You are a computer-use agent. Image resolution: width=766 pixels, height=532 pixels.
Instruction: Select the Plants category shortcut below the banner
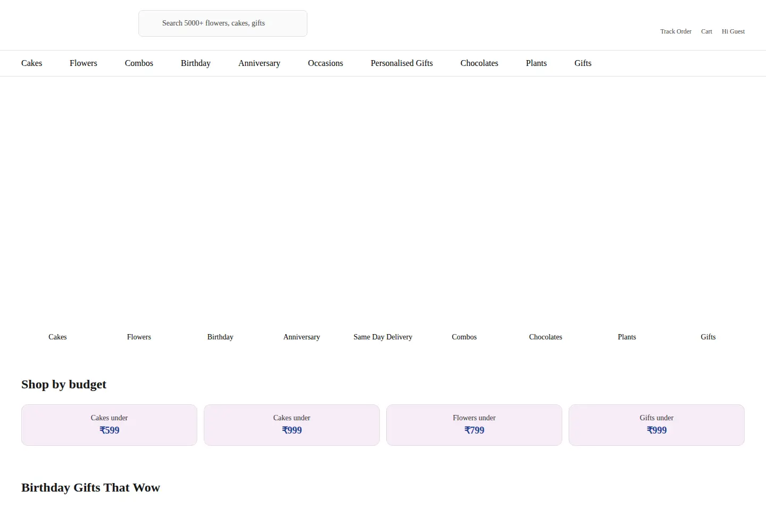pyautogui.click(x=627, y=337)
